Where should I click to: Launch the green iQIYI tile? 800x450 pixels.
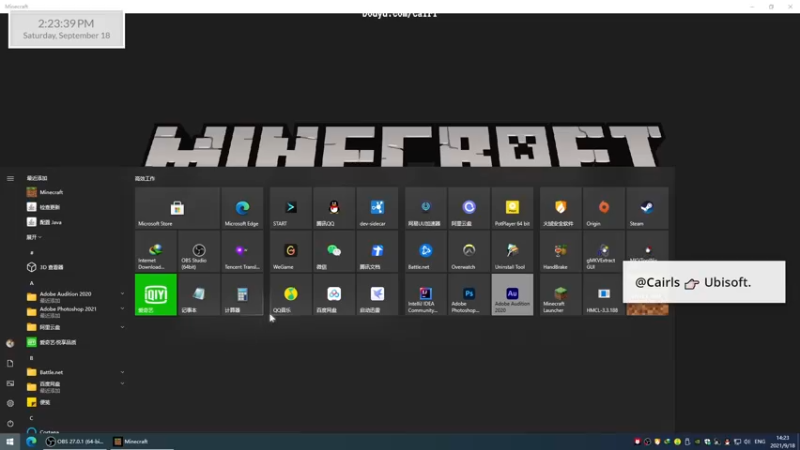(x=156, y=294)
